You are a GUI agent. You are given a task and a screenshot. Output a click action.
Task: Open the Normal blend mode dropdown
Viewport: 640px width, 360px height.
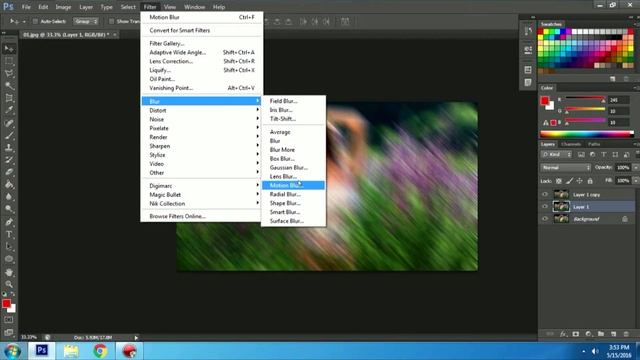[x=566, y=168]
